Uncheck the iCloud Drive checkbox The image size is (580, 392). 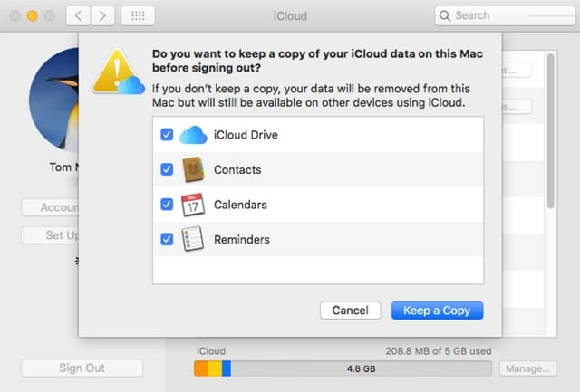167,135
